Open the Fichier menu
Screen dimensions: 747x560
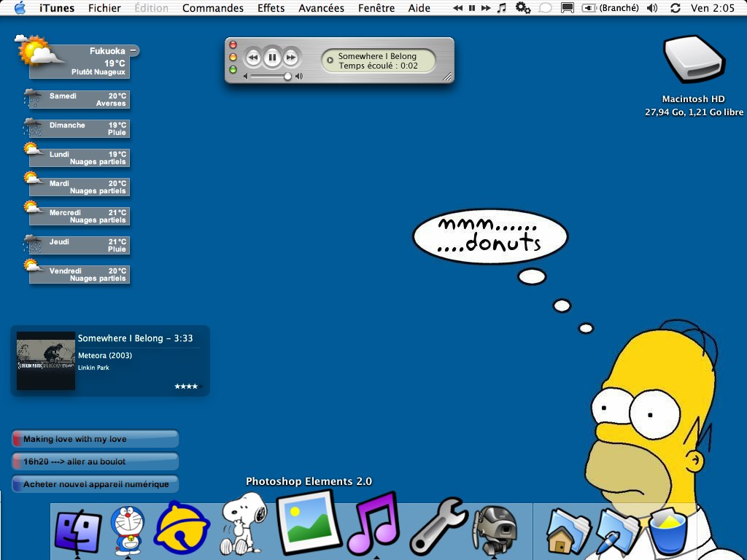tap(104, 8)
